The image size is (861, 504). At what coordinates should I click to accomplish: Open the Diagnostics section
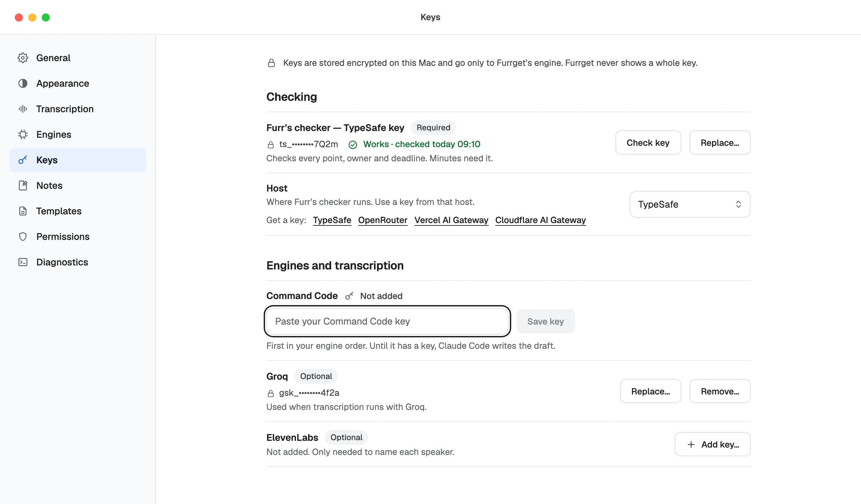pos(78,262)
